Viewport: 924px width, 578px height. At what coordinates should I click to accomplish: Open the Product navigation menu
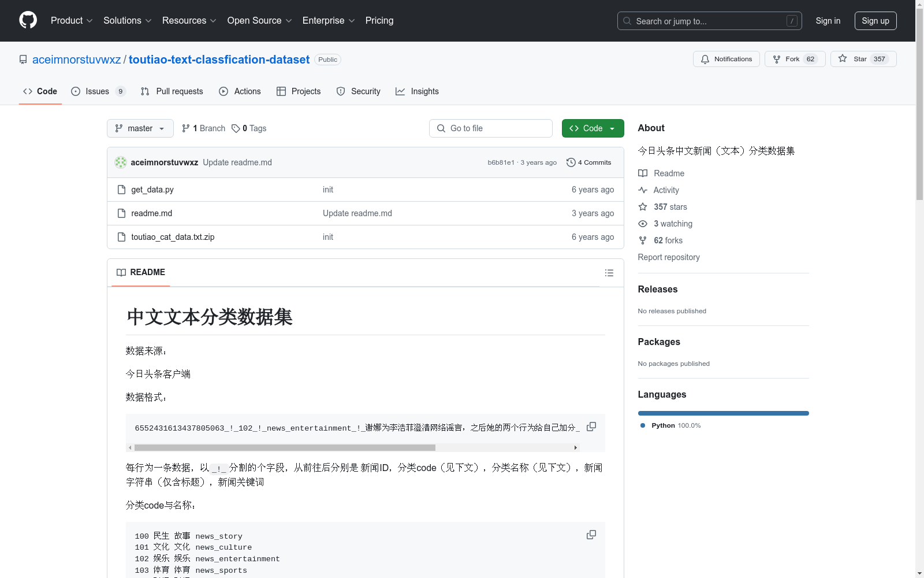71,20
